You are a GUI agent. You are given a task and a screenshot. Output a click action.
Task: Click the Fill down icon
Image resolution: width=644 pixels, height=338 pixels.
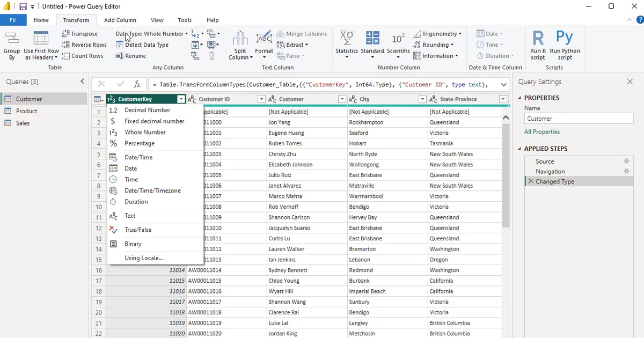196,45
